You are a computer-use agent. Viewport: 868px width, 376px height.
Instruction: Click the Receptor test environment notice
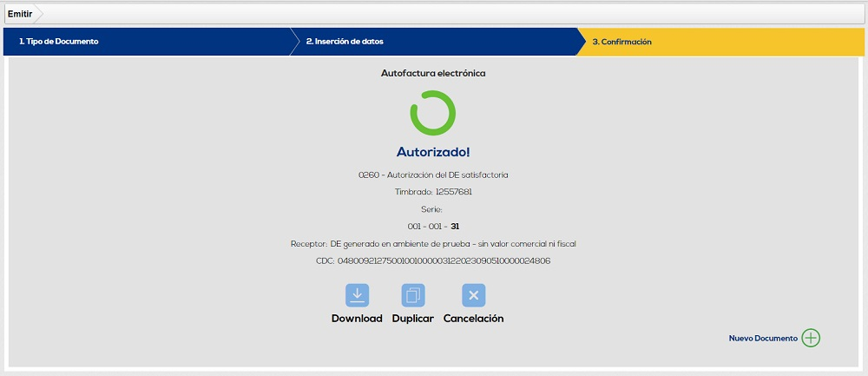(433, 243)
